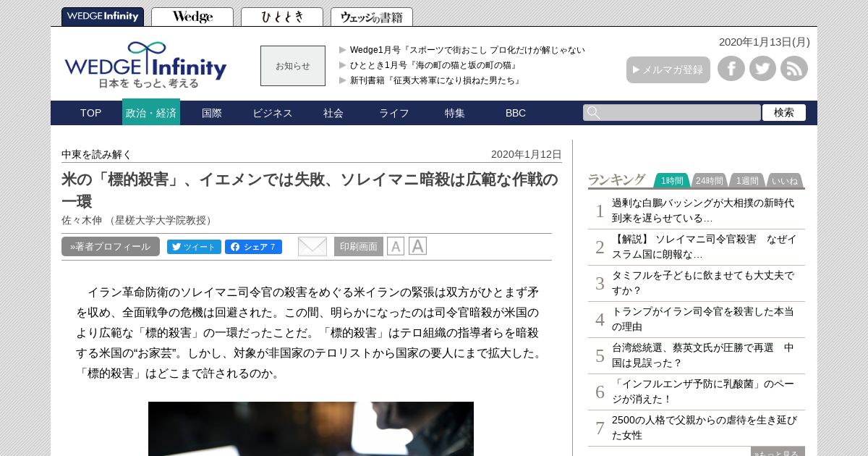Open the 中東を読み解く series link

pos(97,154)
